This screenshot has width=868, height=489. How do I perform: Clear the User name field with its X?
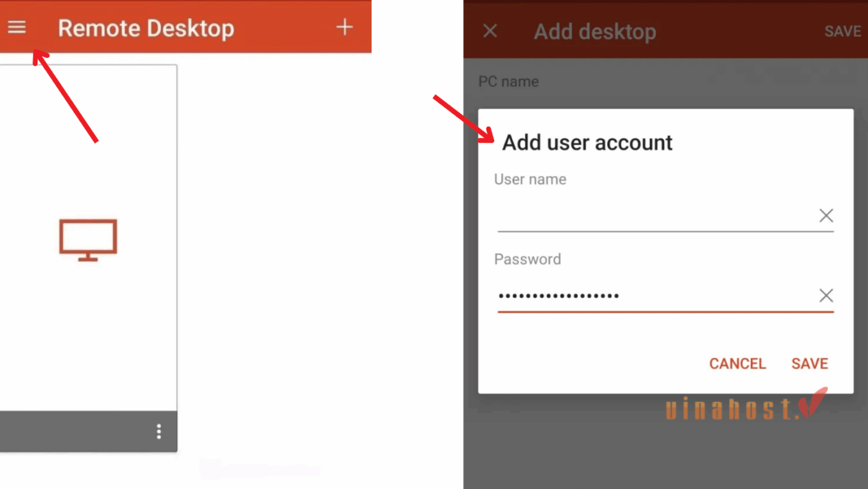point(826,216)
